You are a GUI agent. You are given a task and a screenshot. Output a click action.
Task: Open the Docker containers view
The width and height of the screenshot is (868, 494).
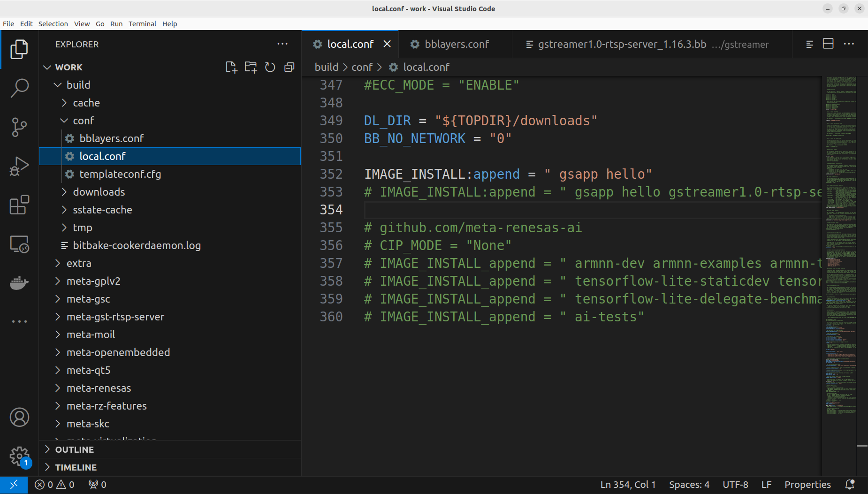(19, 282)
